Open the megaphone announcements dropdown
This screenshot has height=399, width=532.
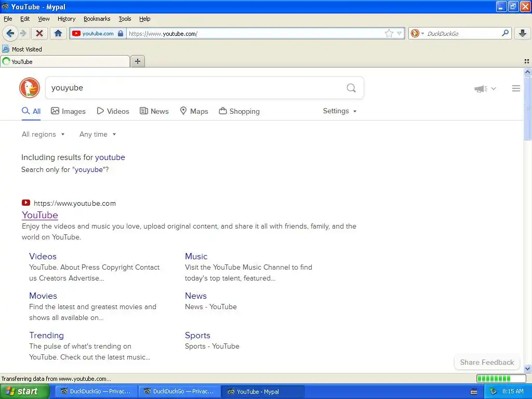click(485, 88)
